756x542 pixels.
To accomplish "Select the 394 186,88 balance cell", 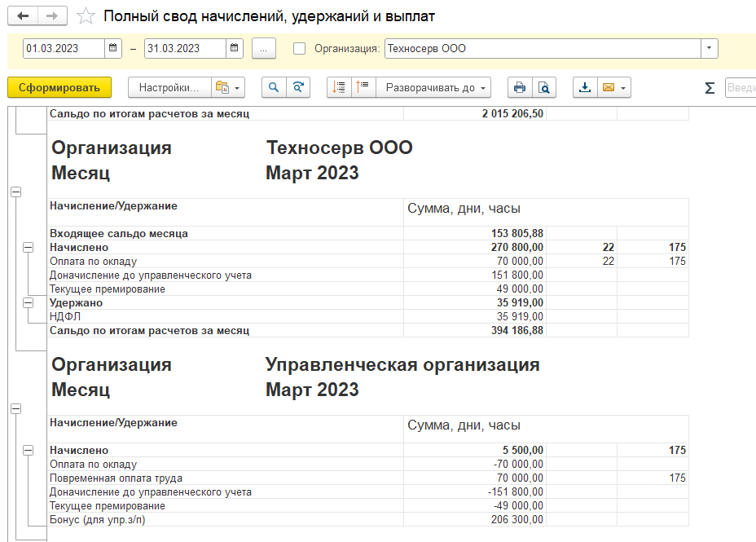I will click(475, 331).
